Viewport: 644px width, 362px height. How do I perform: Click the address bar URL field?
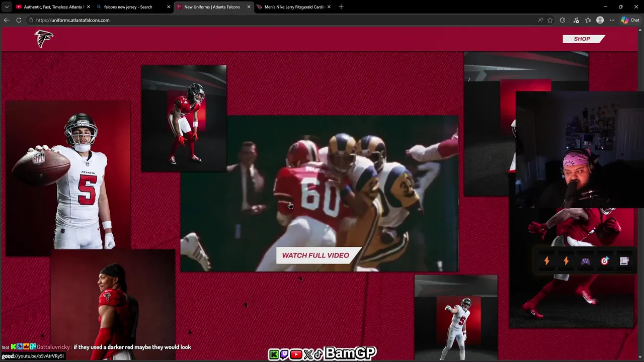click(x=282, y=20)
